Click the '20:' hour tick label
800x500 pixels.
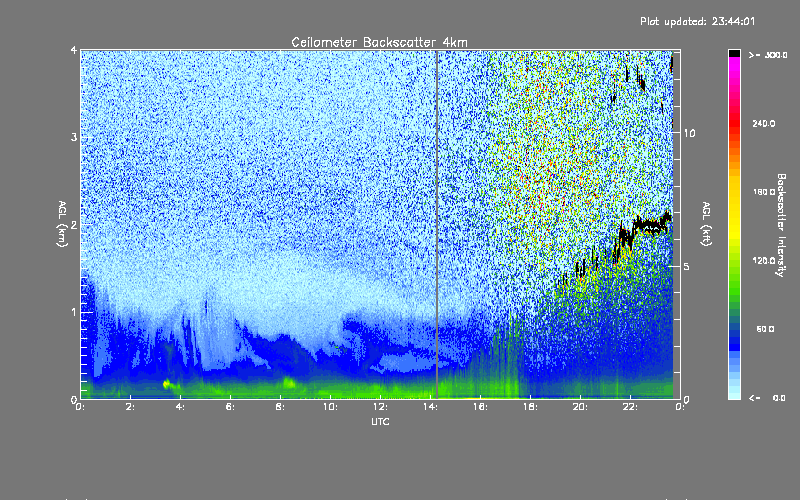tap(581, 407)
